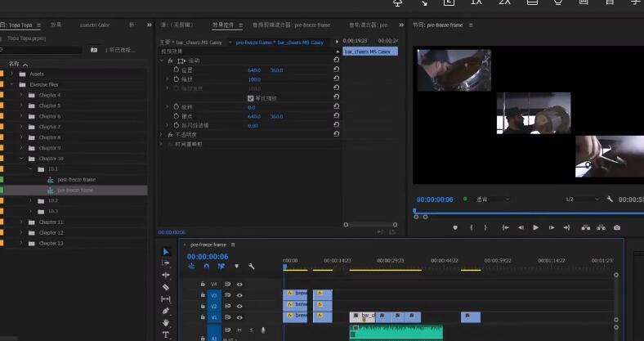Open the program monitor wrench settings
Viewport: 644px width, 341px height.
pyautogui.click(x=610, y=200)
